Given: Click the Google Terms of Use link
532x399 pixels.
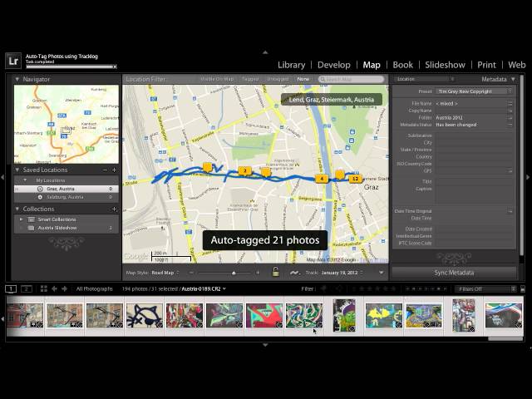Looking at the screenshot, I should tap(373, 260).
